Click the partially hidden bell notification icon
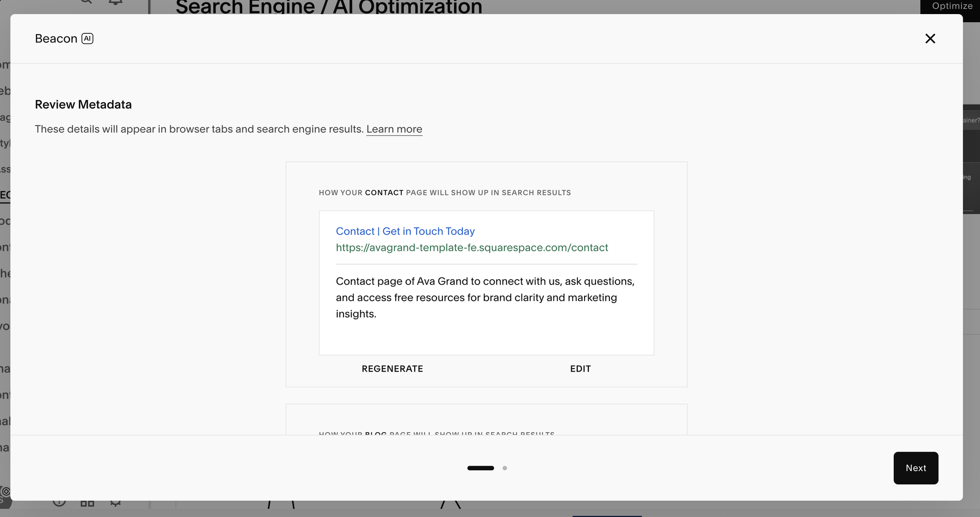980x517 pixels. (115, 3)
